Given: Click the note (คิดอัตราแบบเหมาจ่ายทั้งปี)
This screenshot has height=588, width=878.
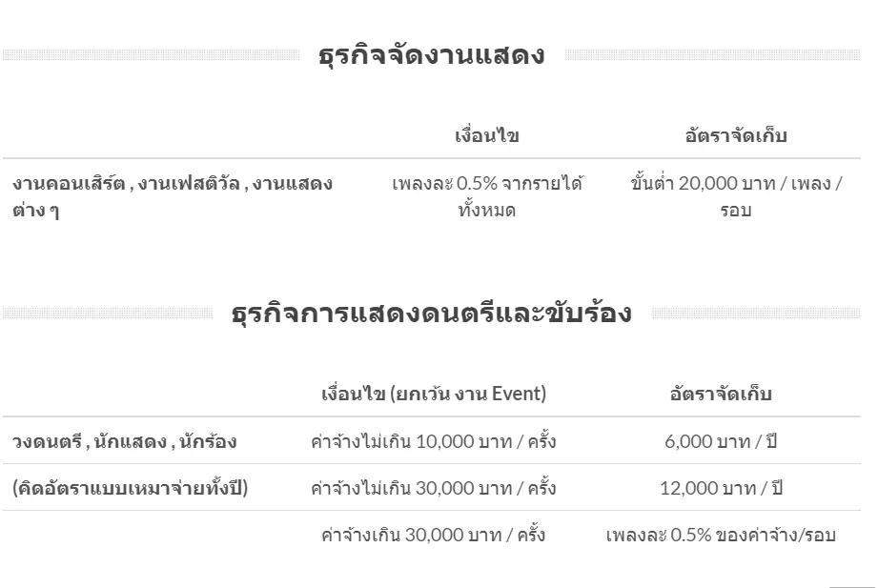Looking at the screenshot, I should click(131, 489).
